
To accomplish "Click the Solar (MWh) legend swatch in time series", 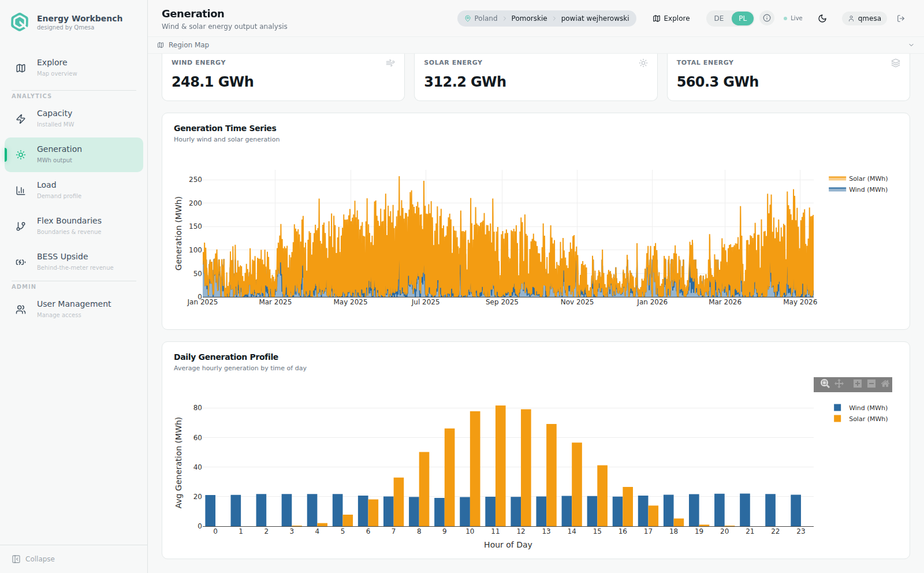I will pyautogui.click(x=837, y=178).
